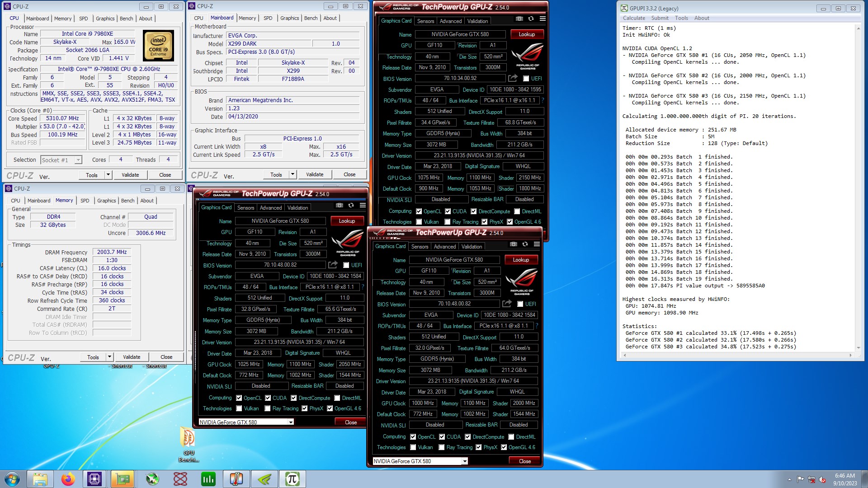
Task: Click NVIDIA green logo taskbar icon
Action: (264, 479)
